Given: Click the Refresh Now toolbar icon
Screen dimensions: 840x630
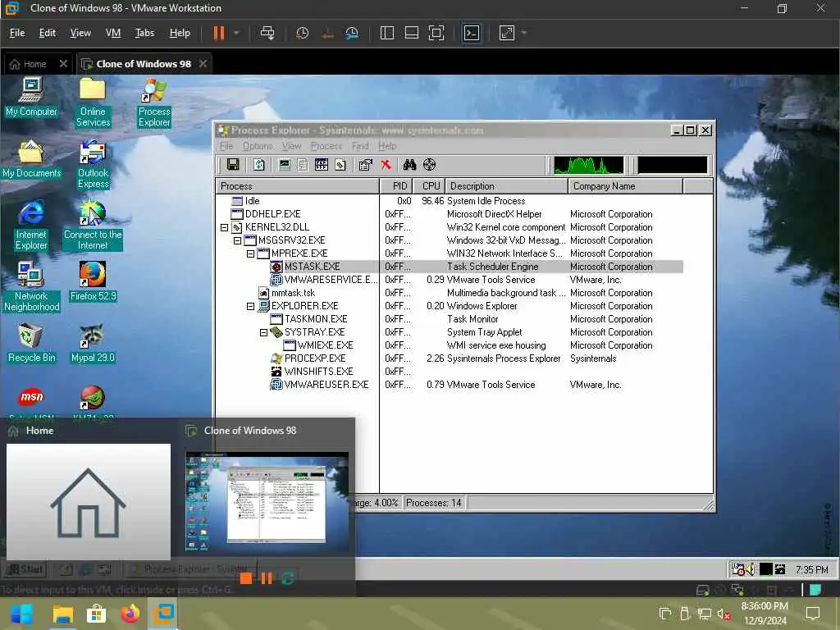Looking at the screenshot, I should [259, 164].
